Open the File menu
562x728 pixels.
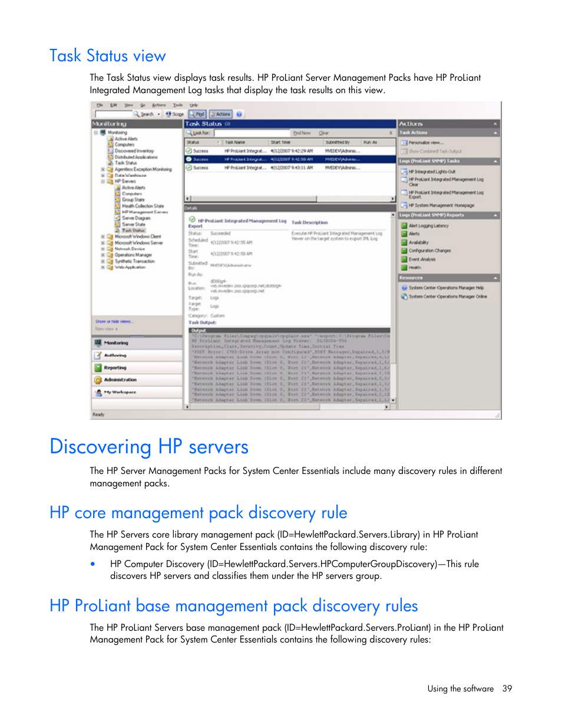(100, 105)
